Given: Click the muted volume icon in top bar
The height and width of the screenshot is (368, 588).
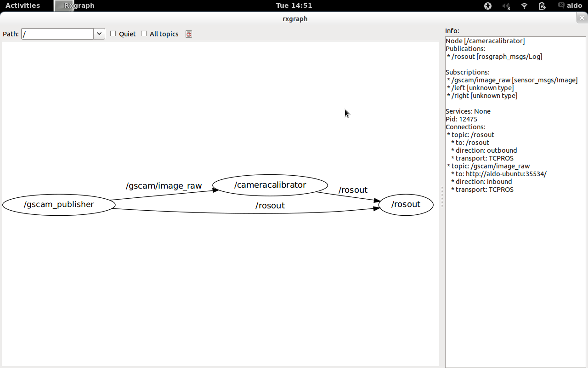Looking at the screenshot, I should [506, 6].
